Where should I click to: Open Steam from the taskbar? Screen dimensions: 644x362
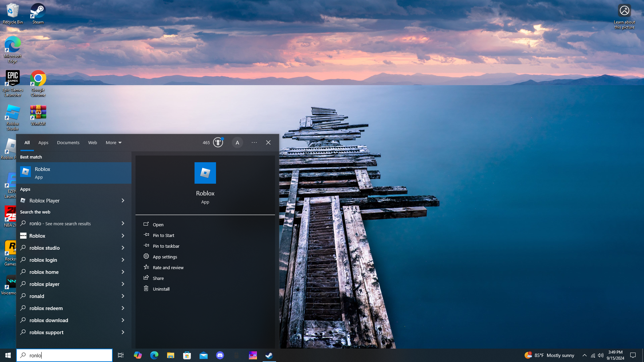click(x=269, y=355)
